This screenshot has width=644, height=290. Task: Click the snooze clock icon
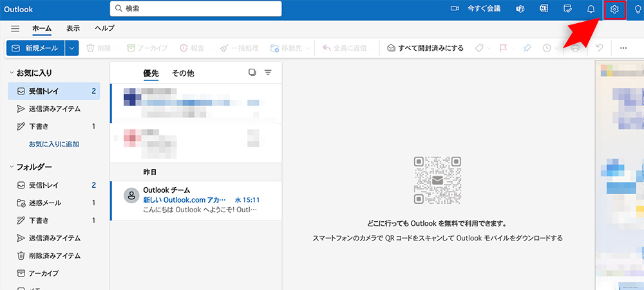tap(547, 48)
